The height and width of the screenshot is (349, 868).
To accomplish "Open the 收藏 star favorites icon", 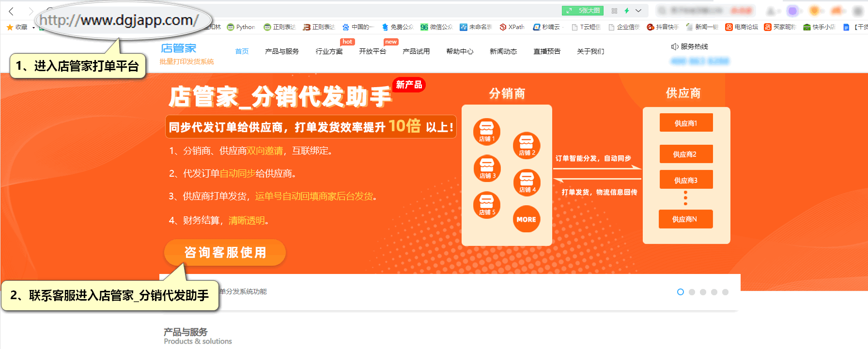I will 10,27.
